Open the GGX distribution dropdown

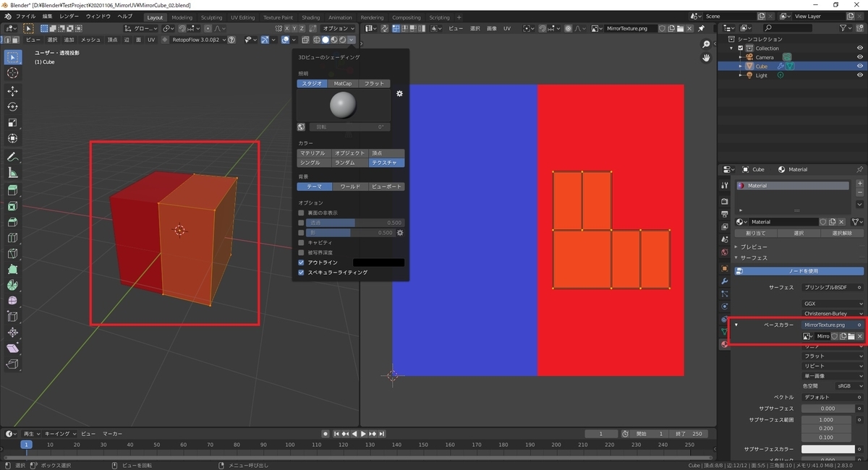(x=833, y=304)
